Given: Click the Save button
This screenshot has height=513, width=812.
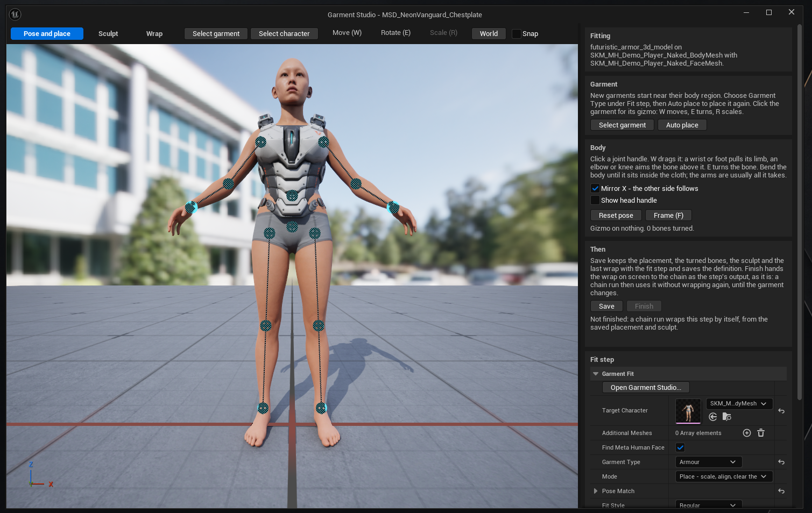Looking at the screenshot, I should [606, 306].
